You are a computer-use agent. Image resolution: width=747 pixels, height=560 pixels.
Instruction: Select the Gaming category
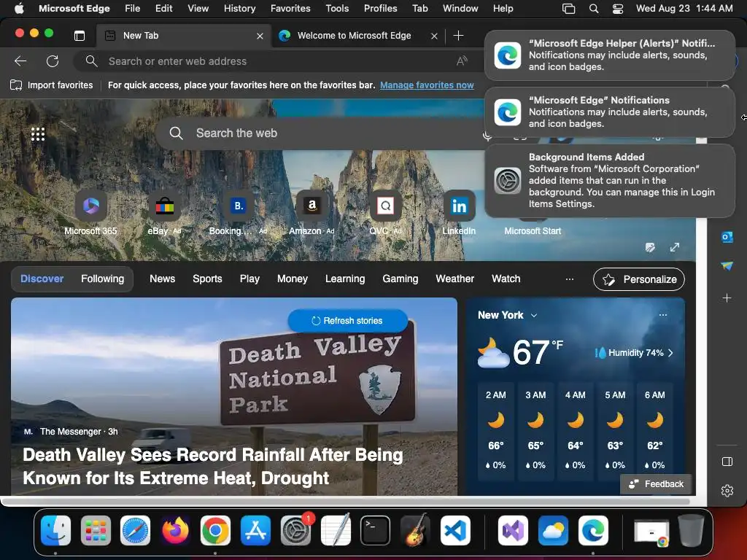[400, 279]
